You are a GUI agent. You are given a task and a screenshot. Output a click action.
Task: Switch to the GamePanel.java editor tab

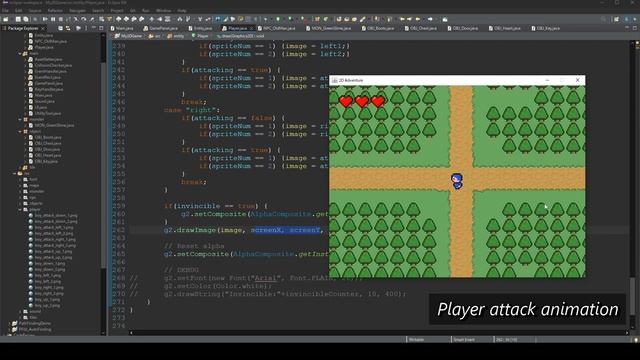[x=160, y=28]
